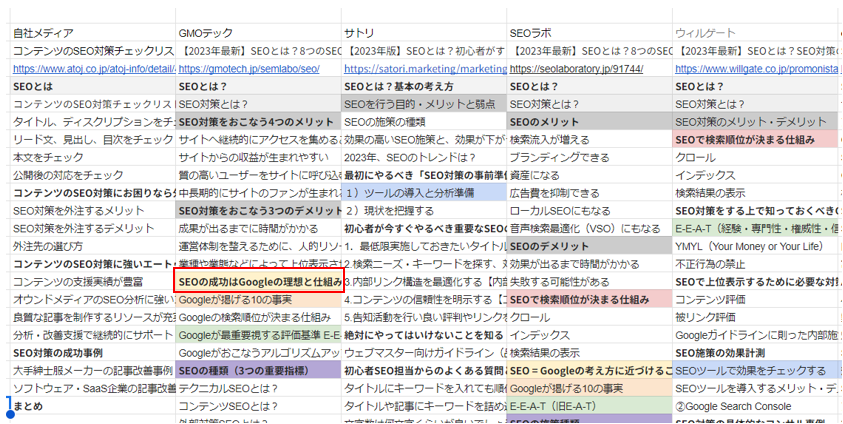This screenshot has height=424, width=843.
Task: Select the 不正行為の禁止 cell
Action: 755,264
